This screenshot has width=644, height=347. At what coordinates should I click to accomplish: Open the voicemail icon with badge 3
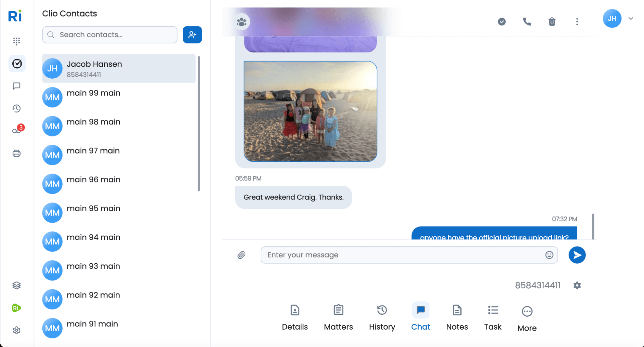click(17, 130)
